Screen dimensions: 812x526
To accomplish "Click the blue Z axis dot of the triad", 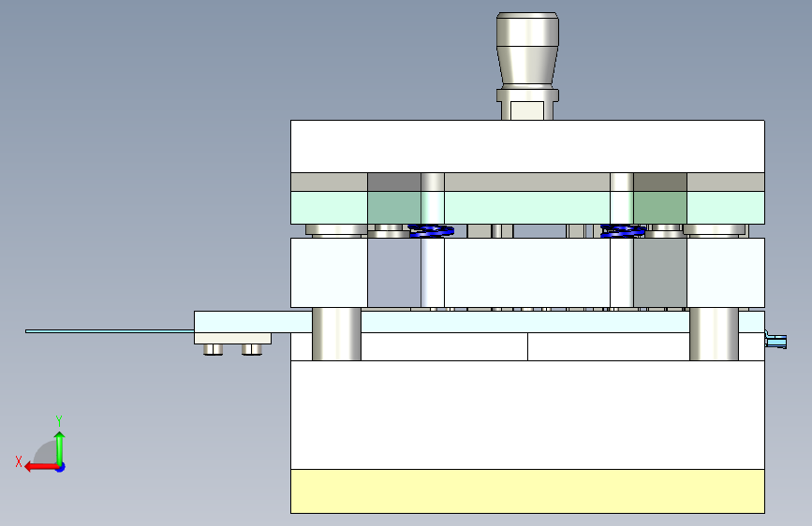I will [61, 467].
